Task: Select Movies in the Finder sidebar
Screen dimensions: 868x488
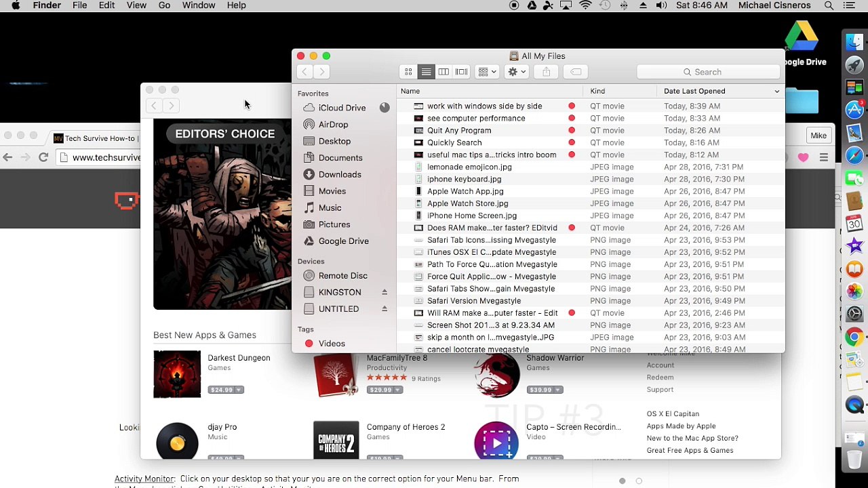Action: (x=332, y=191)
